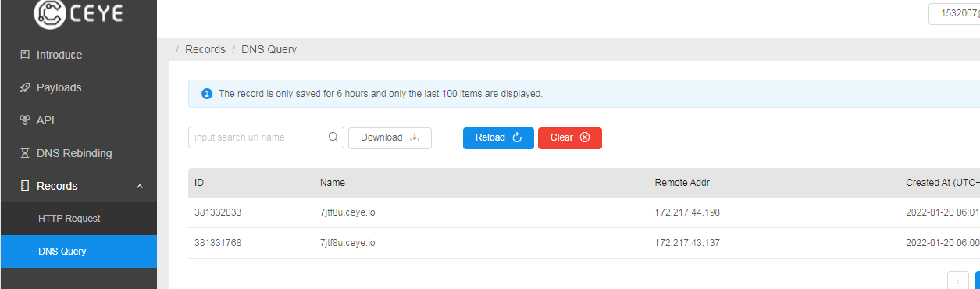
Task: Click the DNS Query breadcrumb link
Action: point(269,49)
